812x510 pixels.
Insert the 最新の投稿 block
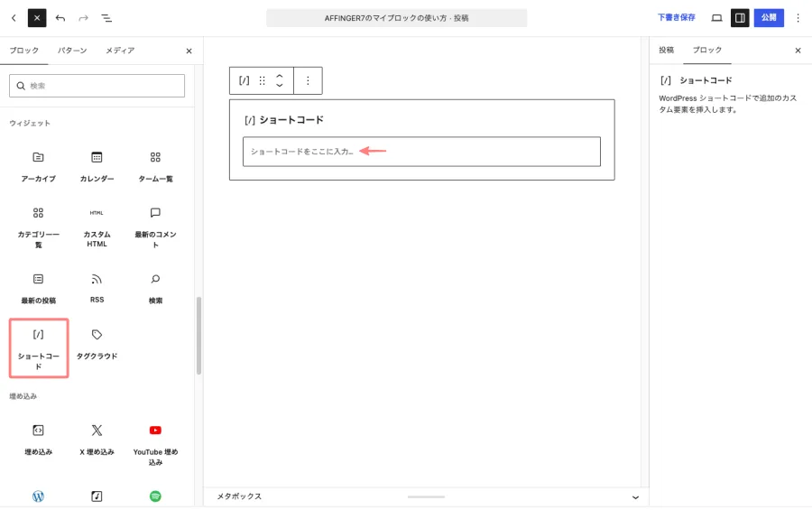(x=38, y=288)
